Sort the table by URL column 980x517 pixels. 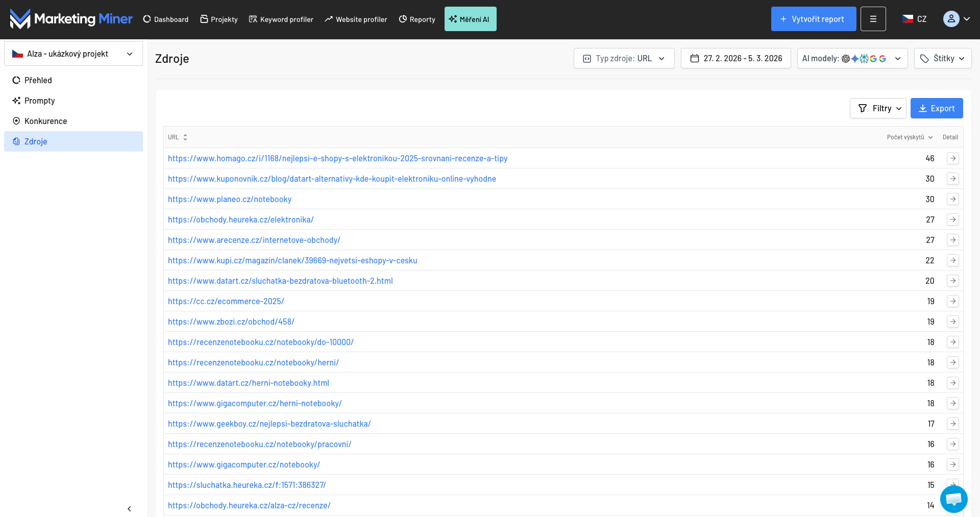177,137
